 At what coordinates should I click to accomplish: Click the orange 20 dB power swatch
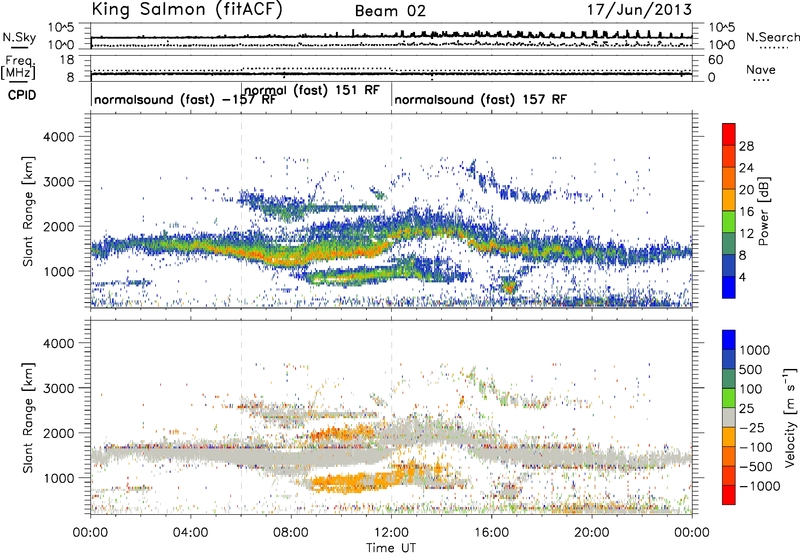click(x=729, y=199)
